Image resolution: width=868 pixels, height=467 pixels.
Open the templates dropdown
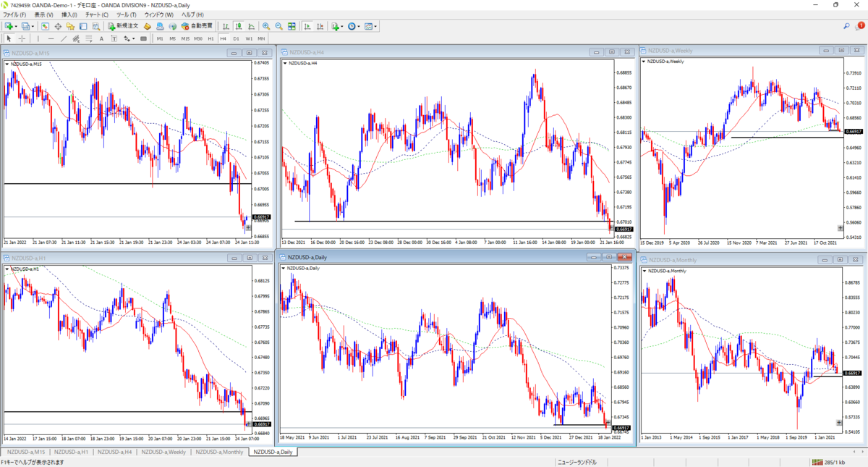371,26
